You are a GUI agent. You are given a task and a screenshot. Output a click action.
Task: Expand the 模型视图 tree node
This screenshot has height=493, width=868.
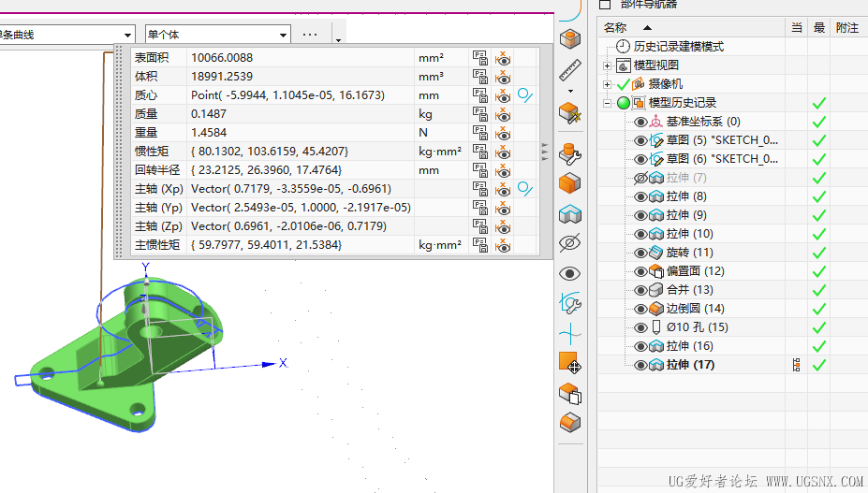pos(607,65)
